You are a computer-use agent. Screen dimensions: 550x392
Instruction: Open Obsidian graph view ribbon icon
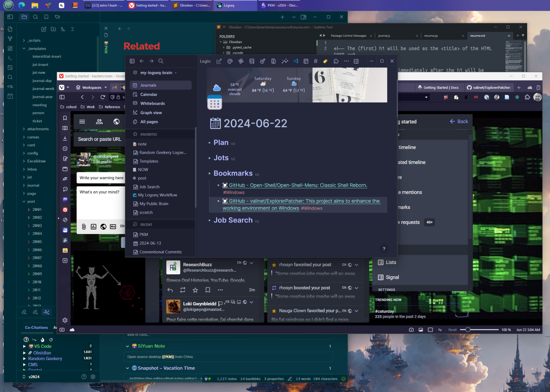click(x=10, y=39)
